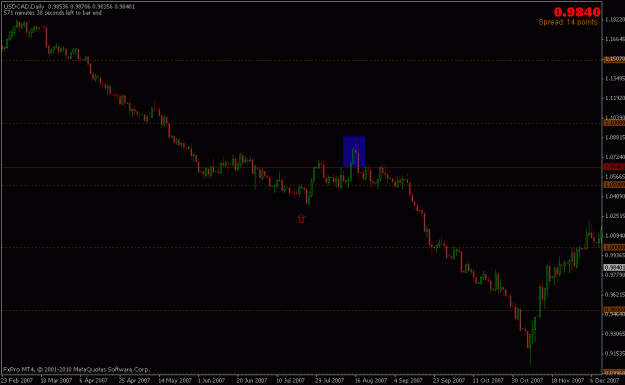
Task: Click the '25 Apr 2007' date on time axis
Action: coord(134,381)
